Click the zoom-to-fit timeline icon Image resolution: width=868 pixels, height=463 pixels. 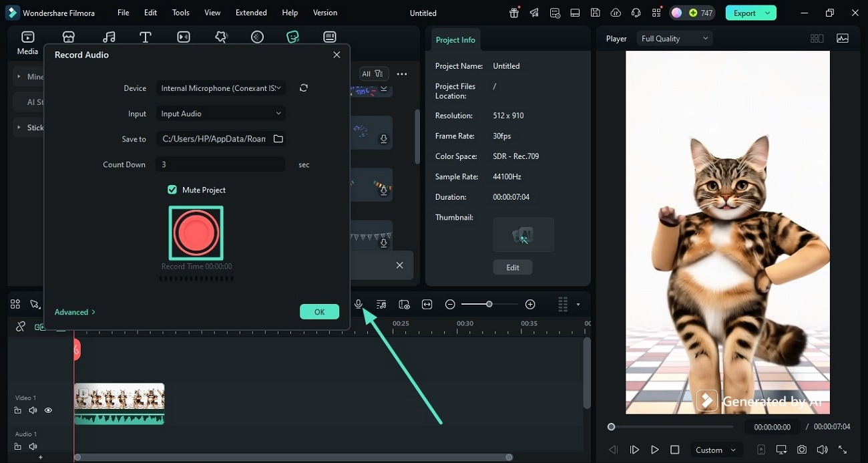pos(427,304)
